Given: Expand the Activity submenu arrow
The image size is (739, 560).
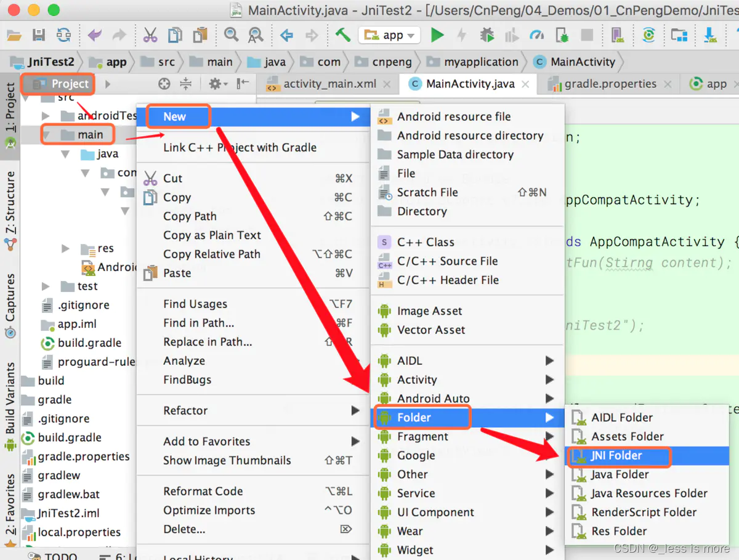Looking at the screenshot, I should [x=550, y=379].
